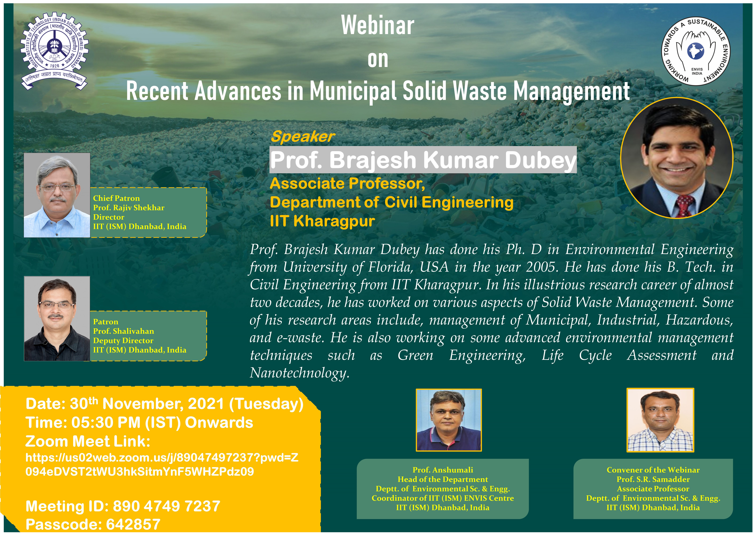Click 'Convener of the Webinar' label

pos(653,470)
